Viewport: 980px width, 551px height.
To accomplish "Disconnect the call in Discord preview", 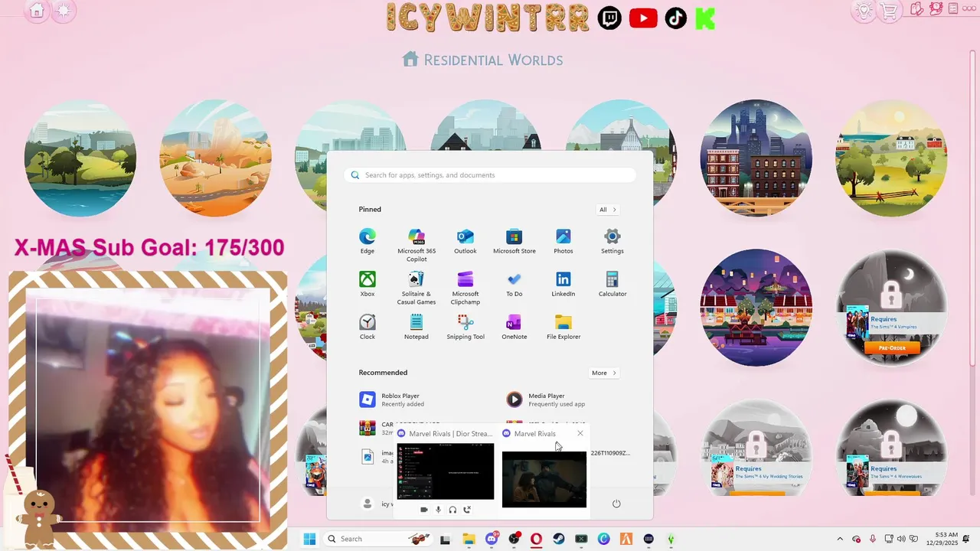I will point(467,510).
